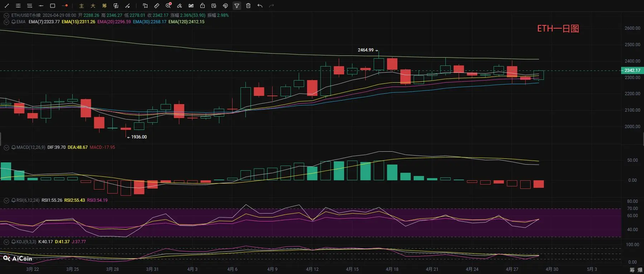
Task: Choose the parallel horizontal lines tool
Action: pyautogui.click(x=29, y=6)
